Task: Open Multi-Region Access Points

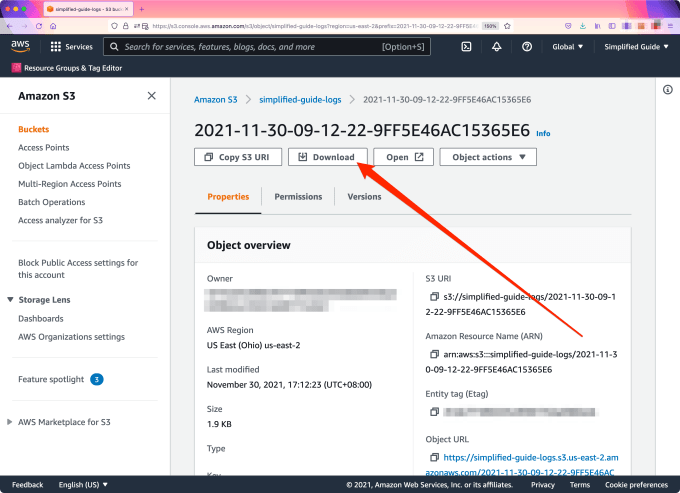Action: click(x=70, y=184)
